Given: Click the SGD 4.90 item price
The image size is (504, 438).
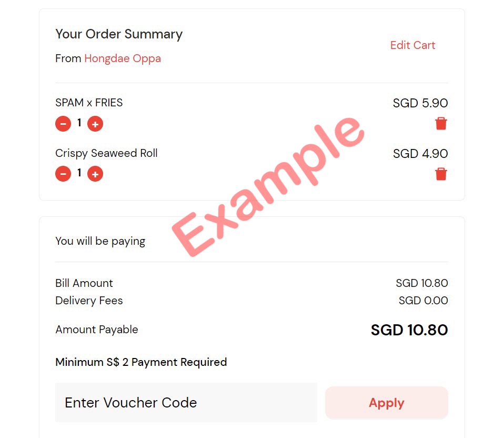Looking at the screenshot, I should click(420, 153).
